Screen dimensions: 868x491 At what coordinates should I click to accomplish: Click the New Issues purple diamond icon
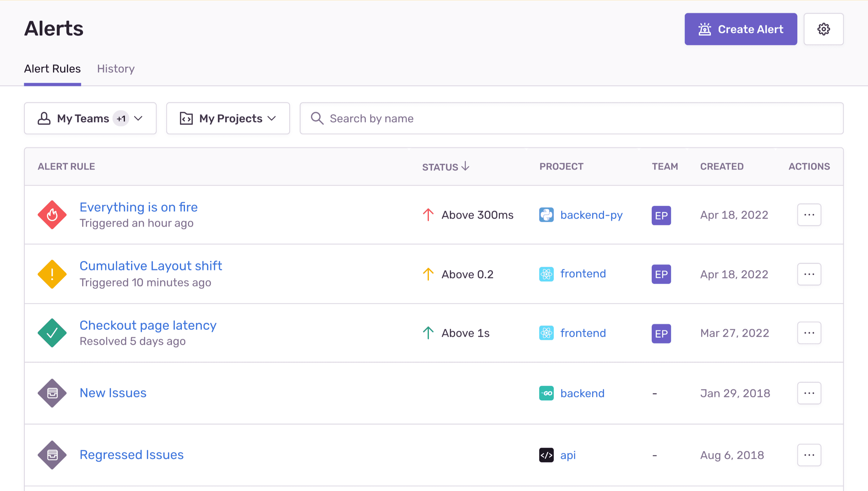pos(52,393)
